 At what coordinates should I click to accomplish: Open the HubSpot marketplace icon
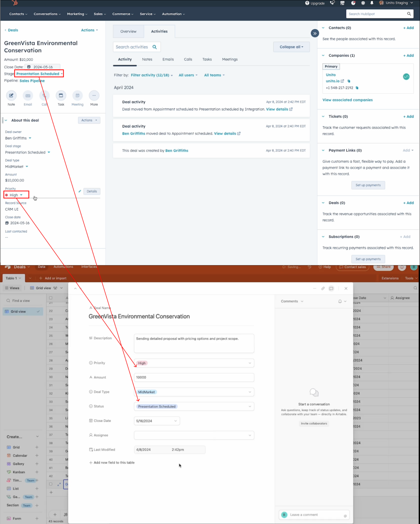click(342, 3)
